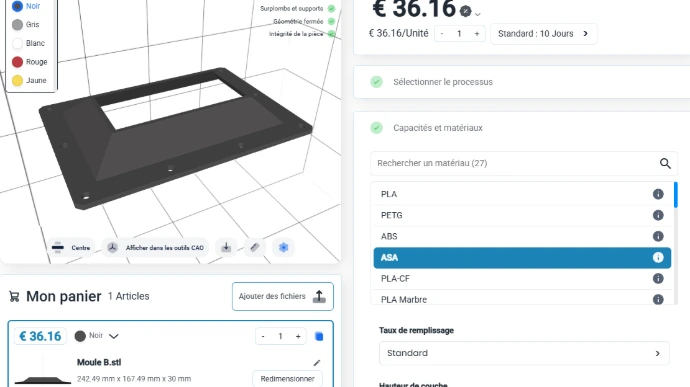This screenshot has height=387, width=690.
Task: Expand the price details chevron near € 36.16
Action: pyautogui.click(x=478, y=14)
